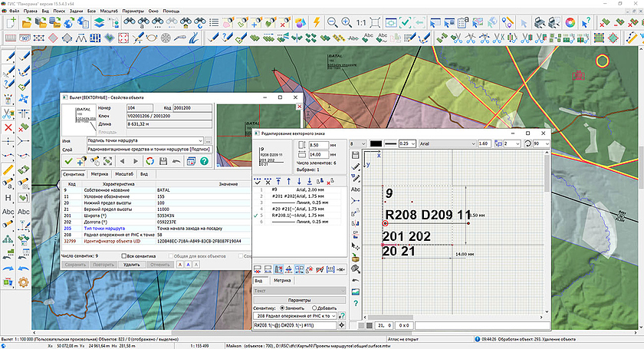Viewport: 644px width, 349px height.
Task: Click the 1:1 scale icon in main toolbar
Action: click(x=360, y=22)
